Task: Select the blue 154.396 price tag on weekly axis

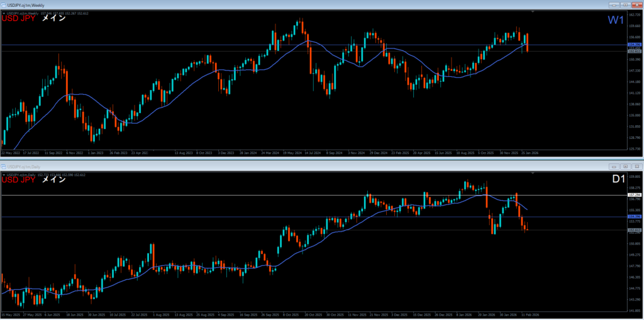Action: click(x=634, y=45)
